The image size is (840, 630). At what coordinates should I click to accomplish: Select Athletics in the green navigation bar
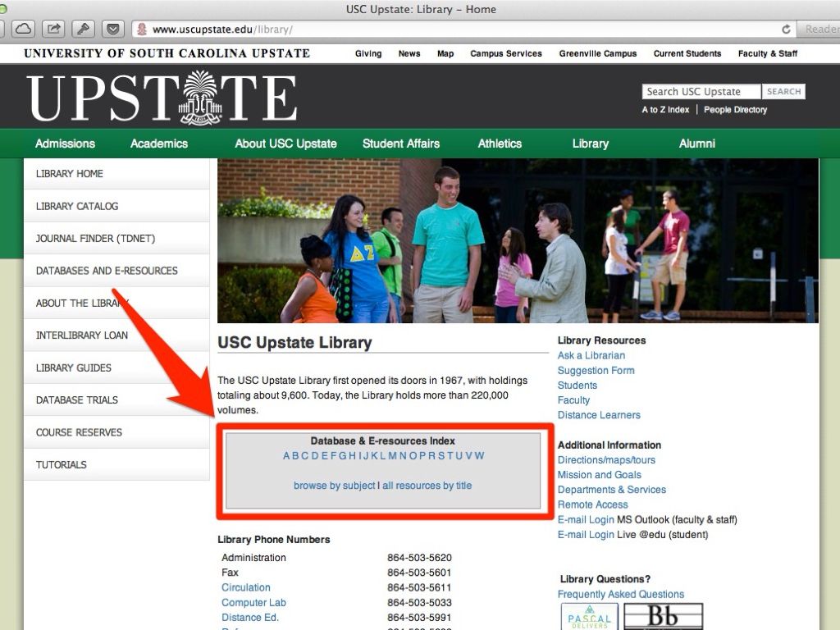tap(500, 144)
